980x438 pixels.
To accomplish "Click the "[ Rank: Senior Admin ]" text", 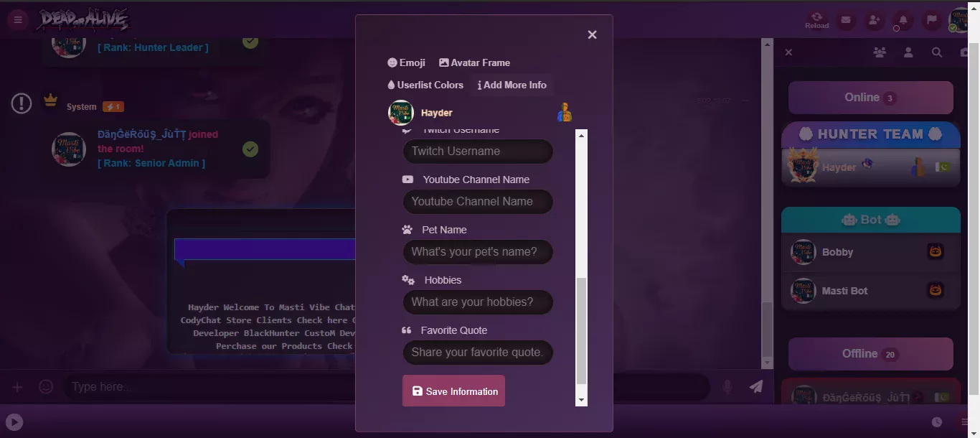I will tap(151, 163).
